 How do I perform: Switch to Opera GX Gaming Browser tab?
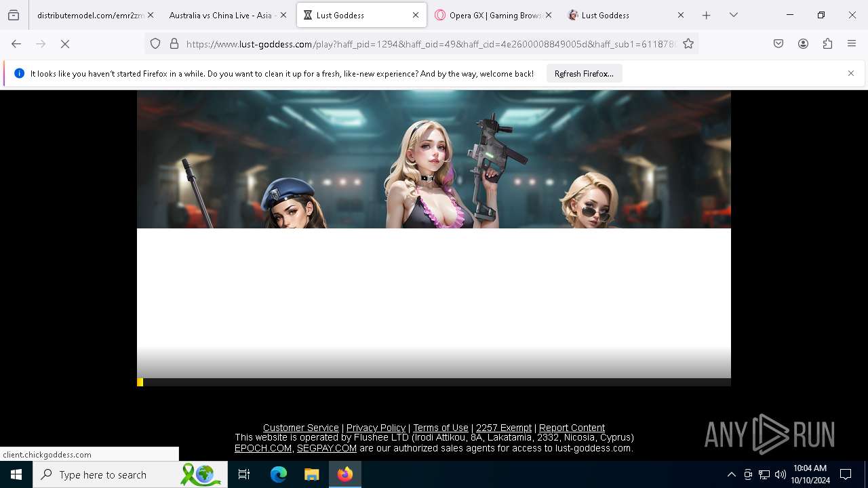[x=494, y=15]
